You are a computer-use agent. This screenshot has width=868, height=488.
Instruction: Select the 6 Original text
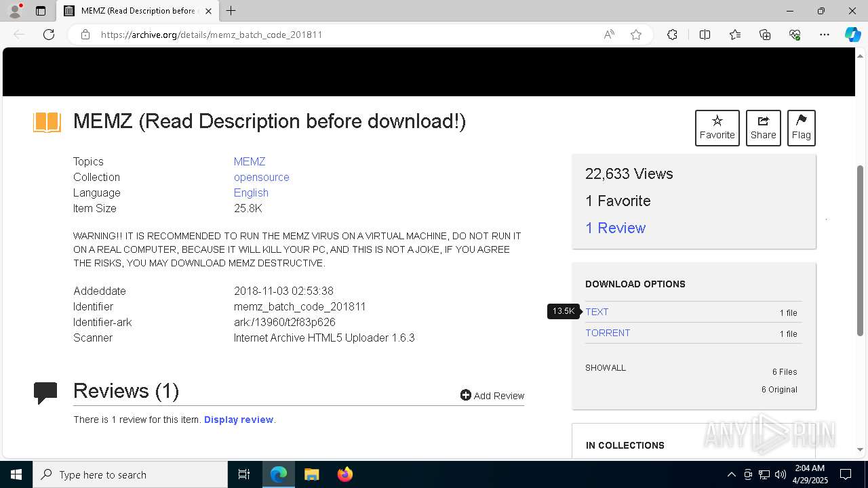pos(779,390)
